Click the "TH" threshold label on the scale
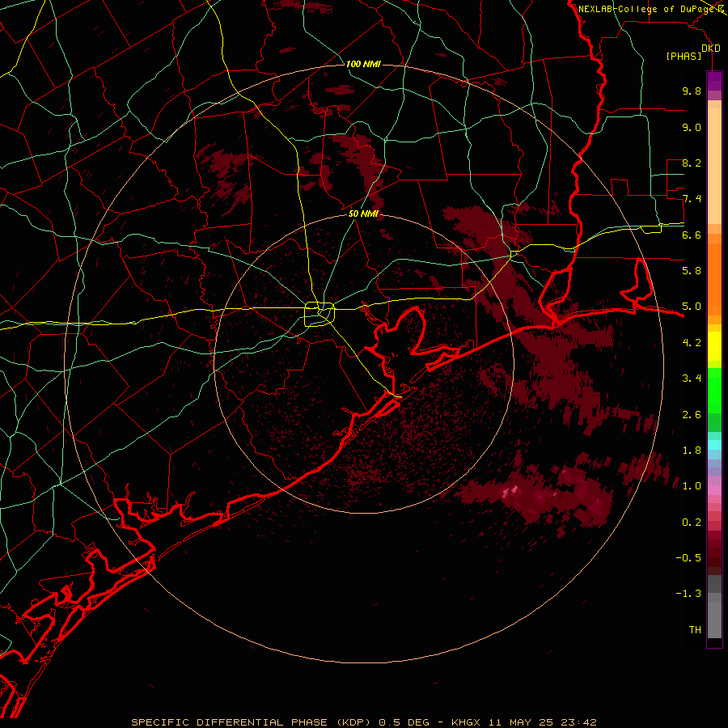The width and height of the screenshot is (728, 728). (x=695, y=629)
